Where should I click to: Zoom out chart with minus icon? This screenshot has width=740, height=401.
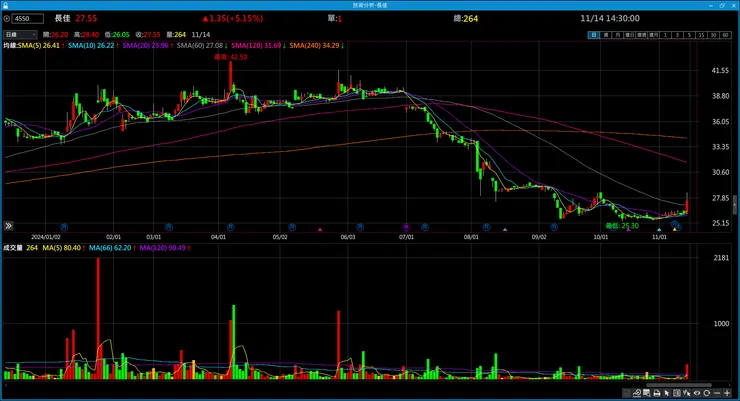[x=717, y=393]
